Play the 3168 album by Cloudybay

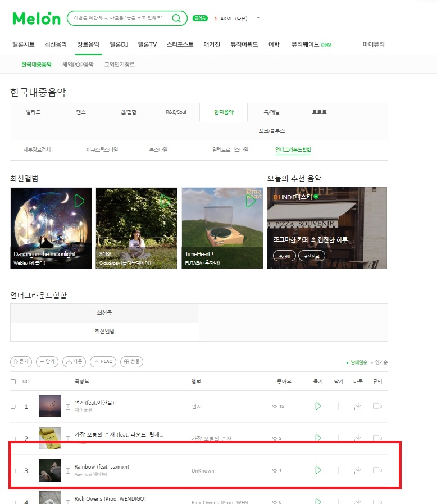click(165, 201)
